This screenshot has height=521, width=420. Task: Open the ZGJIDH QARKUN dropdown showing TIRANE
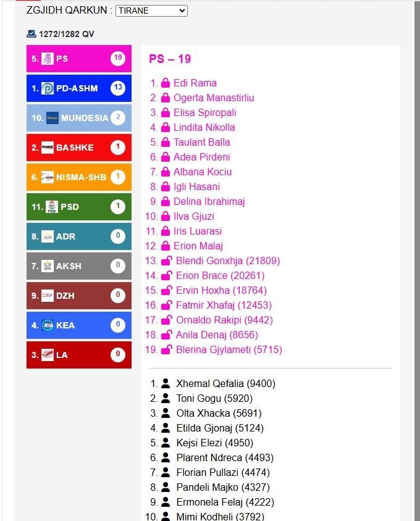click(x=151, y=10)
